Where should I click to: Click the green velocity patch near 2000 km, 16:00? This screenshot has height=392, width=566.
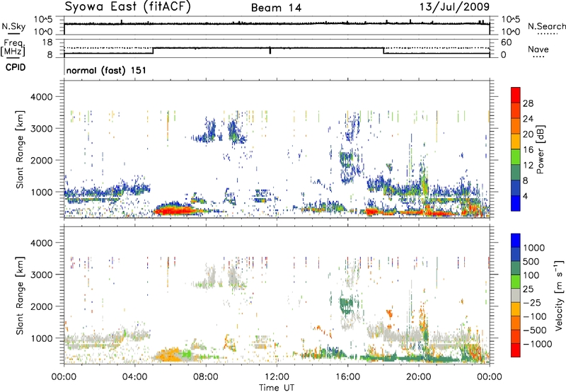pyautogui.click(x=347, y=305)
